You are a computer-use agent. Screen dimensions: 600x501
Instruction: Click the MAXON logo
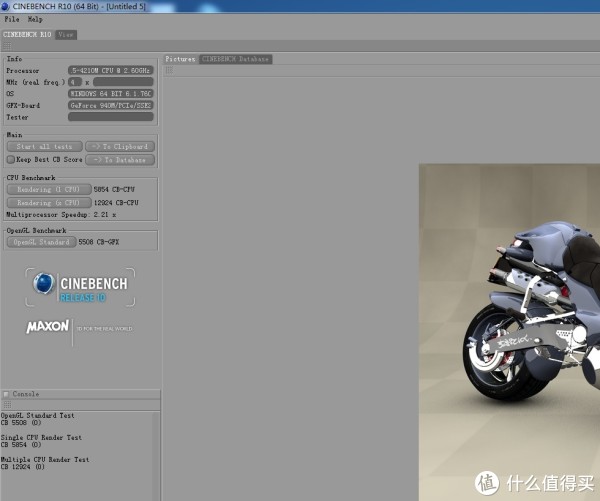click(x=47, y=326)
